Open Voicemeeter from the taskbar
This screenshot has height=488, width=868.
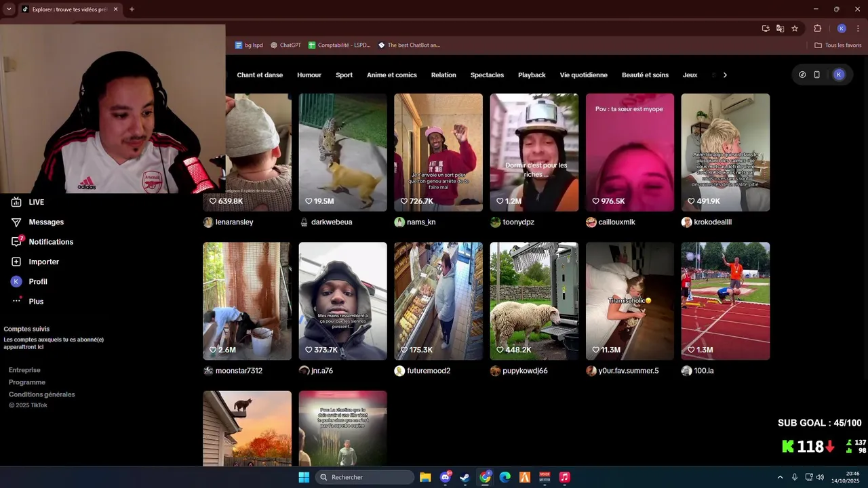point(545,477)
